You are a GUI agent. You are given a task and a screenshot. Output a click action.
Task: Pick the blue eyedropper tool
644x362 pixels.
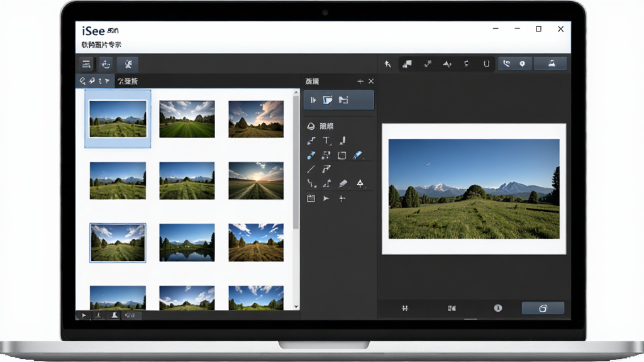pyautogui.click(x=311, y=155)
